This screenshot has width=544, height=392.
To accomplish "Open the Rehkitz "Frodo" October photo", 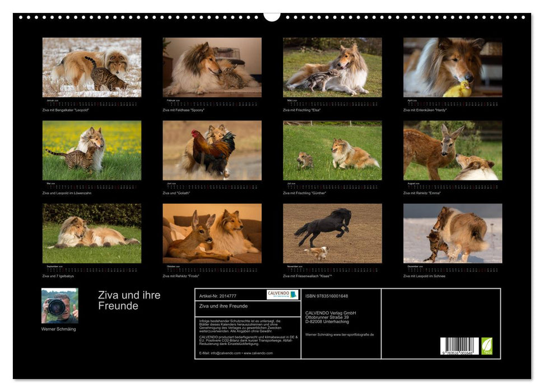I will (x=212, y=233).
